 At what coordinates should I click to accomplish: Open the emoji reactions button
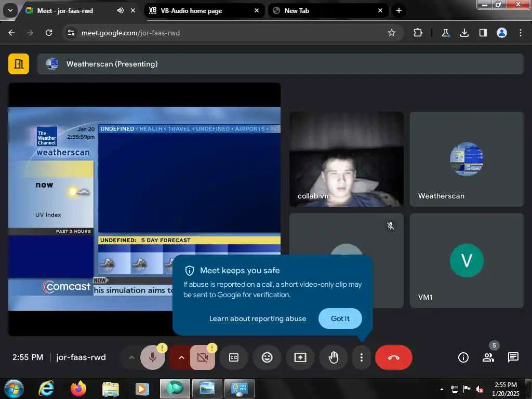267,357
